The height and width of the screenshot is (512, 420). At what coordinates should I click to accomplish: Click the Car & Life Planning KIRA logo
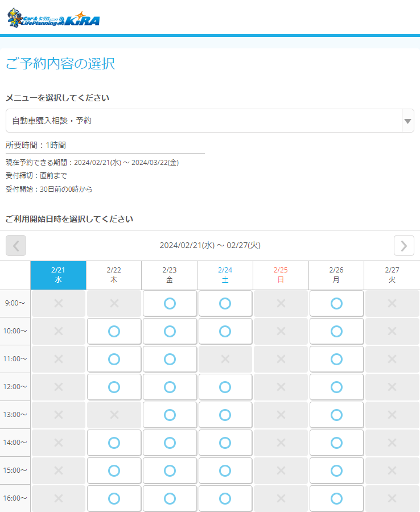pyautogui.click(x=53, y=19)
